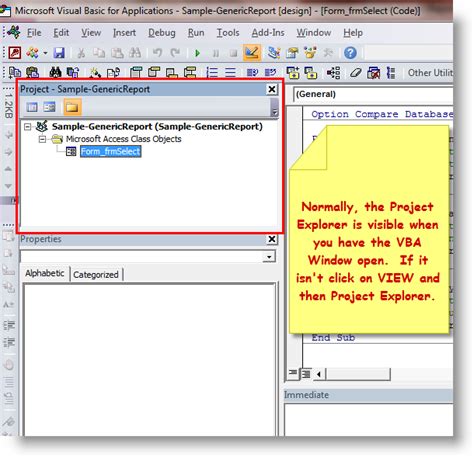Image resolution: width=474 pixels, height=457 pixels.
Task: Open Properties Window toolbar icon
Action: coord(292,53)
